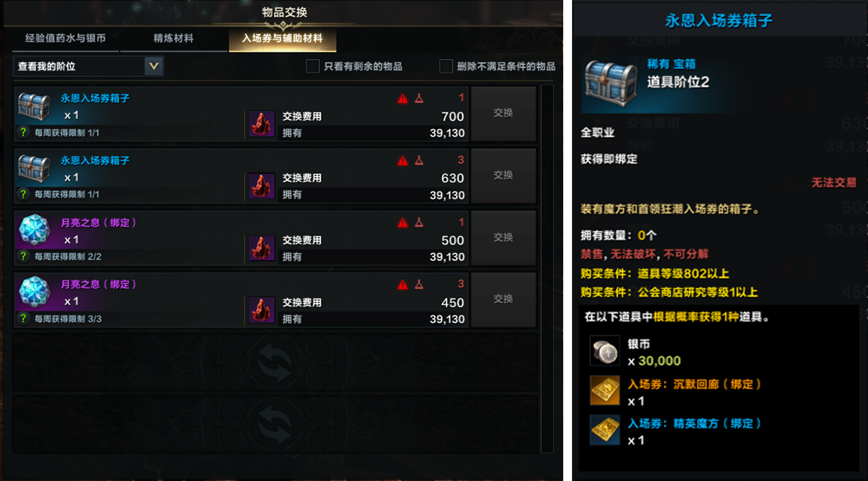Image resolution: width=868 pixels, height=481 pixels.
Task: Switch to the 经验值药水与银币 tab
Action: pyautogui.click(x=65, y=38)
